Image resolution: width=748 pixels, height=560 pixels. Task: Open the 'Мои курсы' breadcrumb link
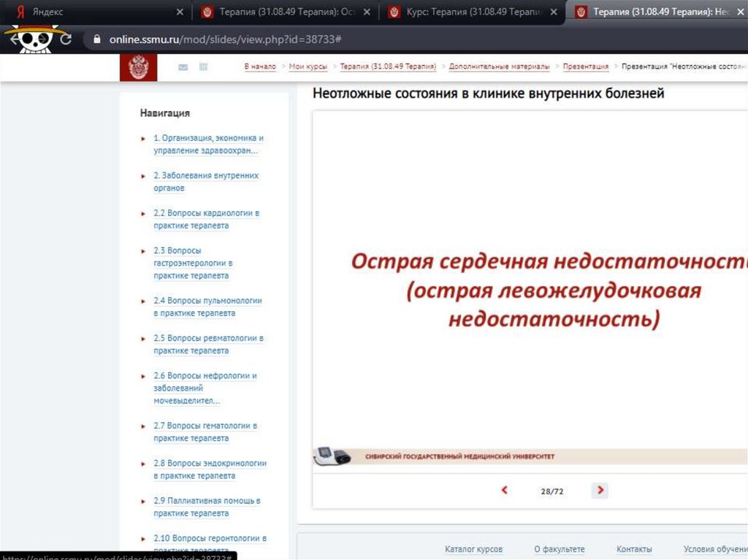(308, 66)
